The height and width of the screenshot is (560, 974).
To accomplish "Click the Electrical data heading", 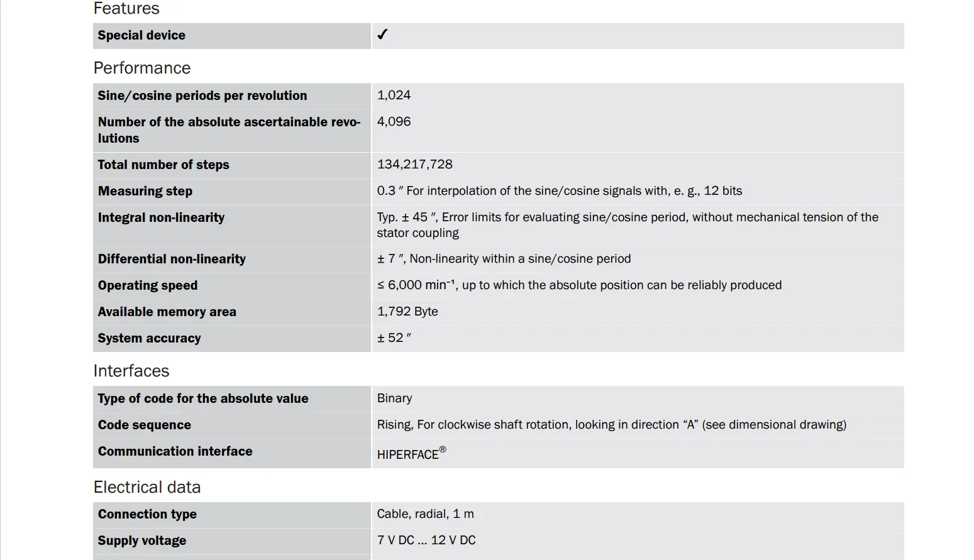I will (147, 487).
